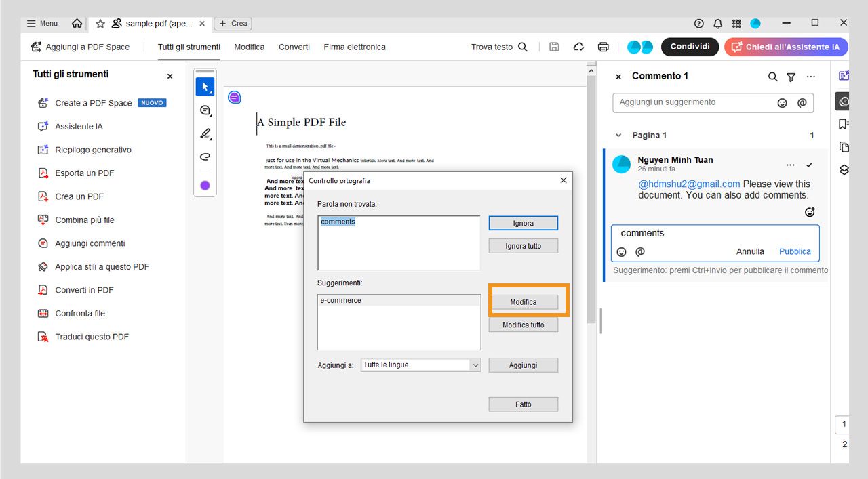Select the arrow selection tool
This screenshot has width=868, height=479.
point(205,87)
